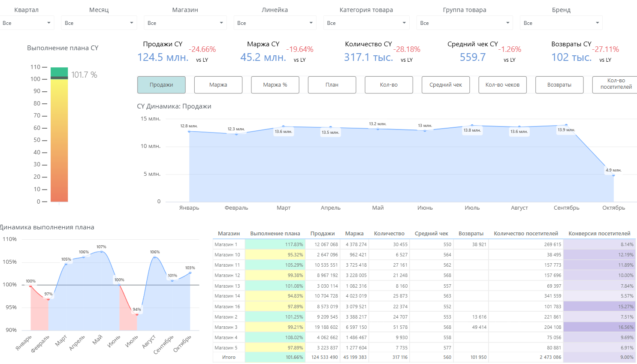The height and width of the screenshot is (364, 637).
Task: Switch chart to Возвраты metric
Action: click(559, 85)
